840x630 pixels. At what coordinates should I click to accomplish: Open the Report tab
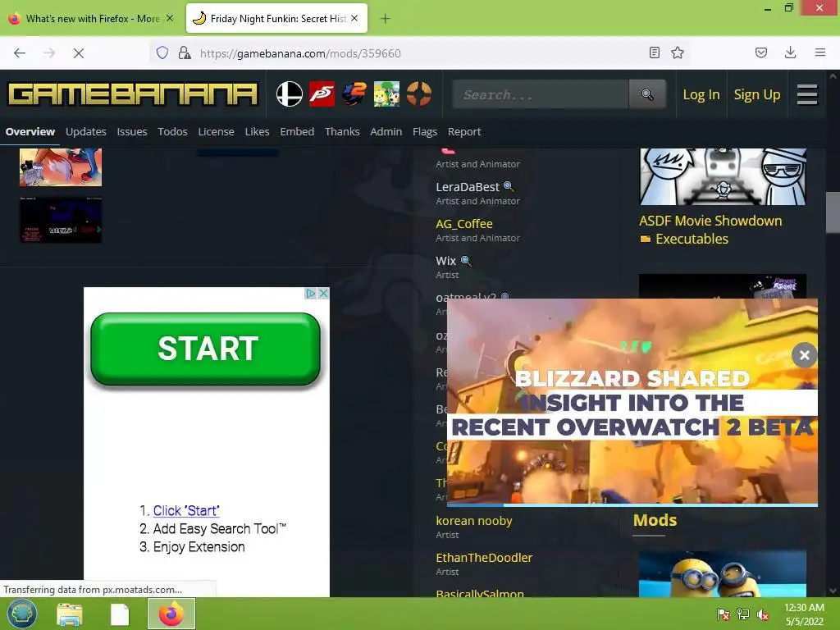coord(464,132)
